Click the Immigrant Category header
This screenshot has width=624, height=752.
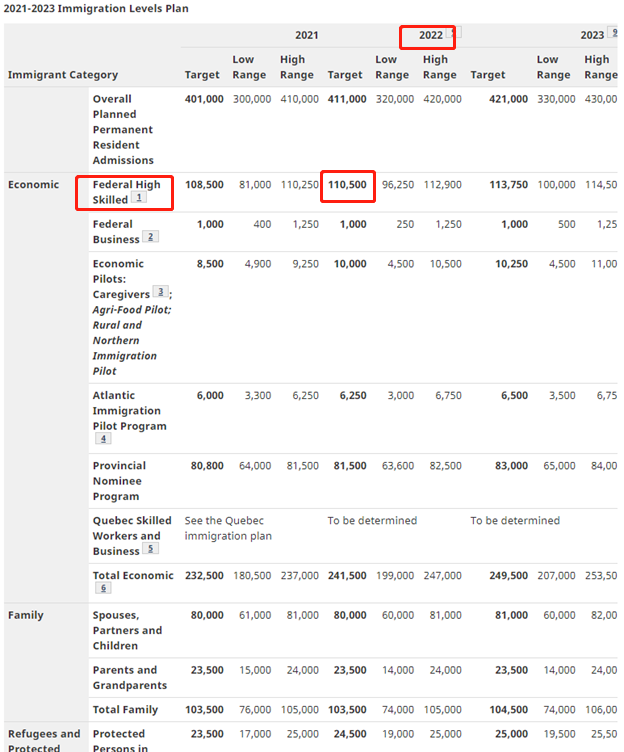pos(63,75)
